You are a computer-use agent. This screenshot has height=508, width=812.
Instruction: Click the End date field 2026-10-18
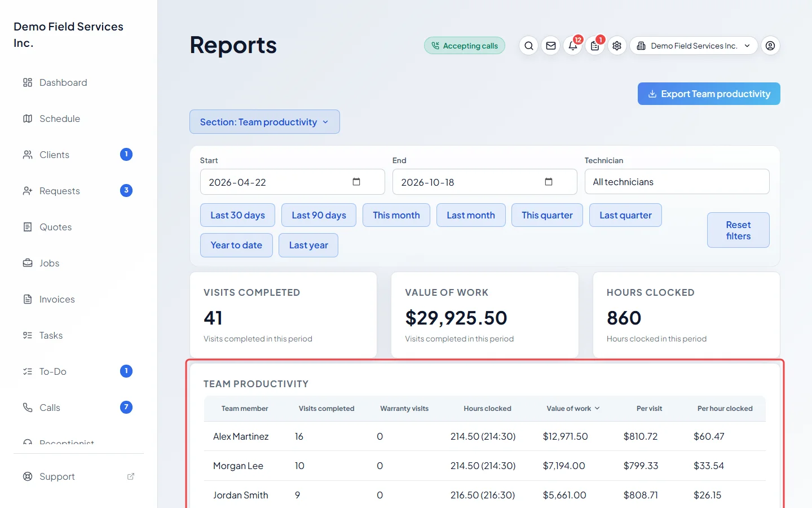[x=484, y=182]
